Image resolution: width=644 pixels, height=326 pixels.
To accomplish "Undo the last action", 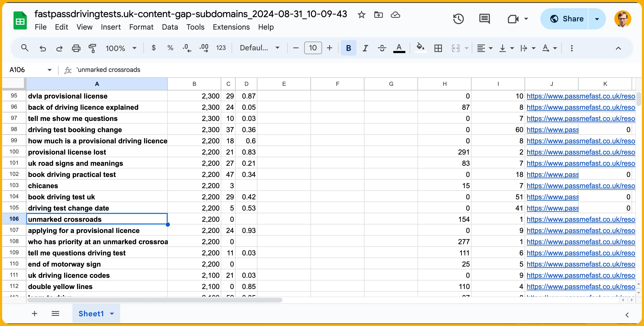I will [43, 48].
